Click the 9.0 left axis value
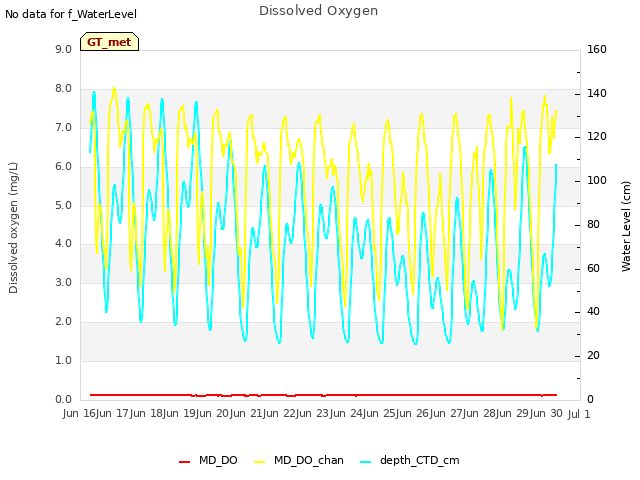The height and width of the screenshot is (480, 640). pos(63,49)
